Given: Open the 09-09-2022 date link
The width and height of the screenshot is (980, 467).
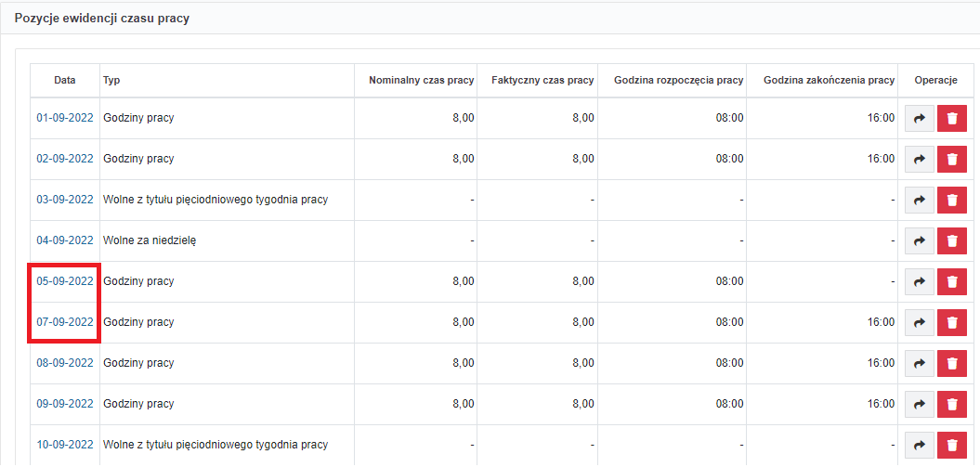Looking at the screenshot, I should pos(65,404).
